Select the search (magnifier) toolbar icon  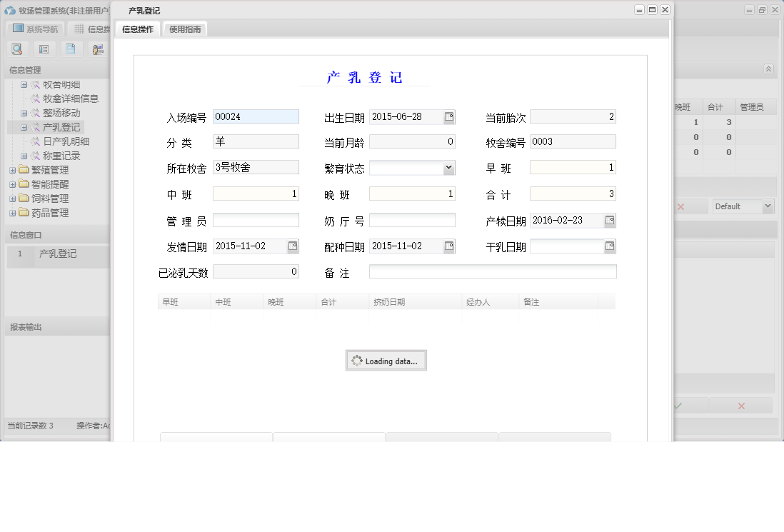[17, 49]
